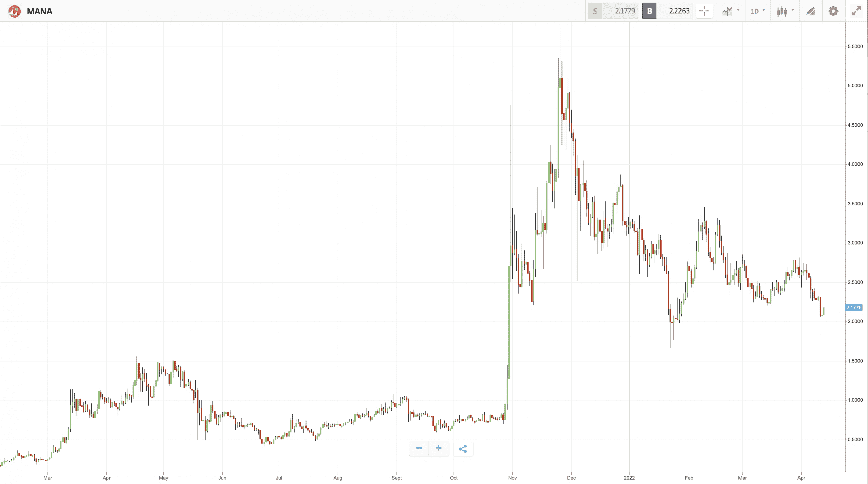Click the current price tag 2.1776

[x=853, y=308]
